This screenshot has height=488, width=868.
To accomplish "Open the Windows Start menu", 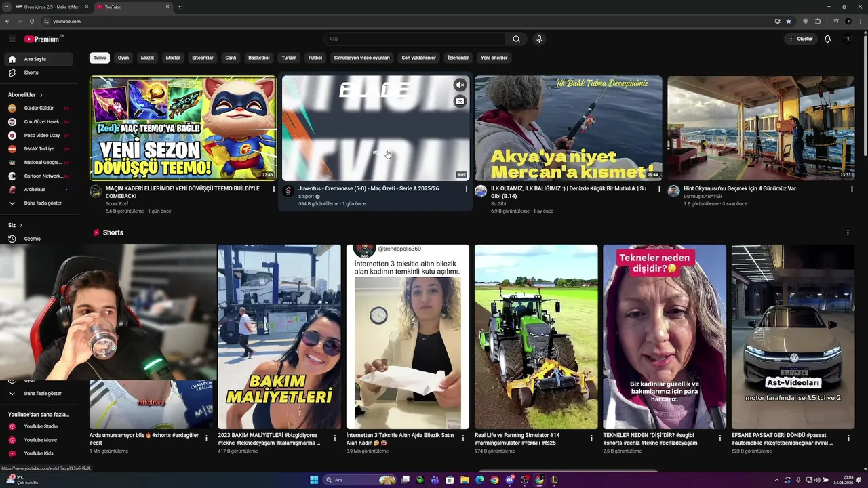I will [x=314, y=480].
